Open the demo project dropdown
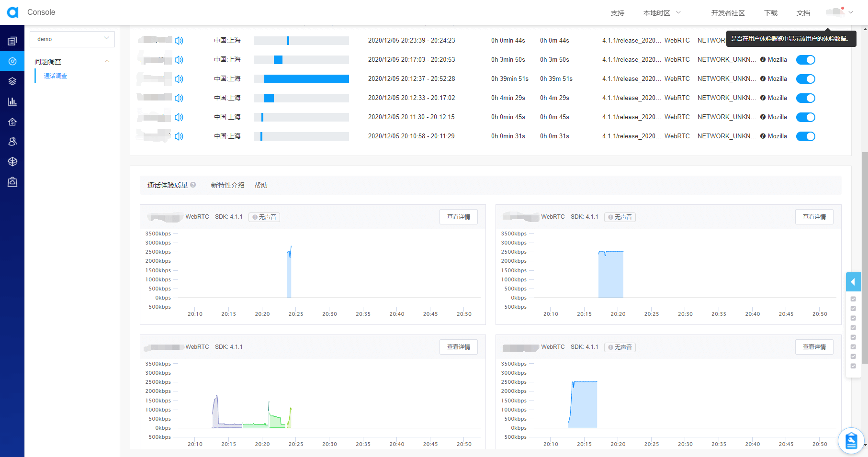The image size is (868, 457). pyautogui.click(x=72, y=39)
